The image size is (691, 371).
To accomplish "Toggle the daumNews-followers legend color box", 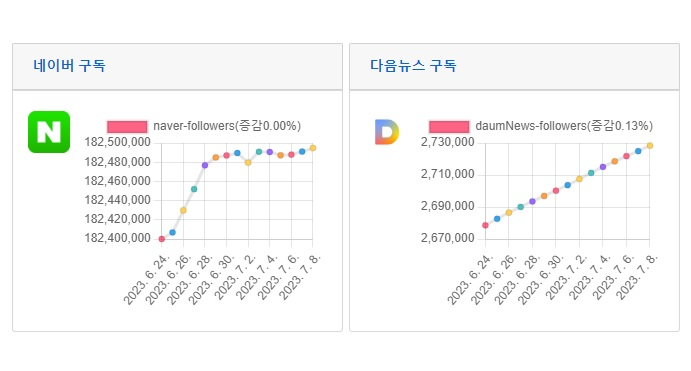I will click(449, 126).
